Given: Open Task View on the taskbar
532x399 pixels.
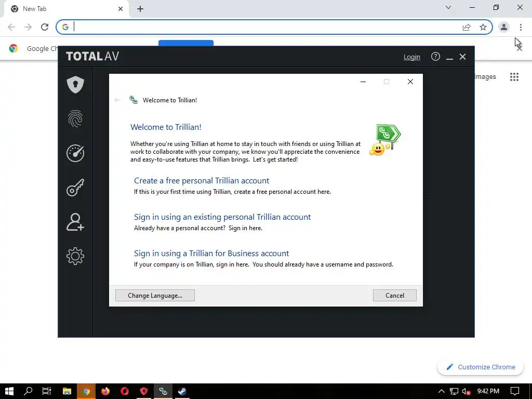Looking at the screenshot, I should [46, 391].
